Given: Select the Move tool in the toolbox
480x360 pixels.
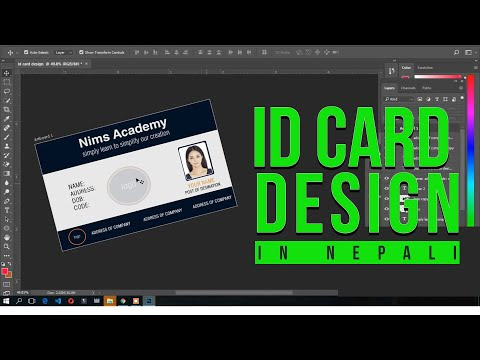Looking at the screenshot, I should pos(7,73).
